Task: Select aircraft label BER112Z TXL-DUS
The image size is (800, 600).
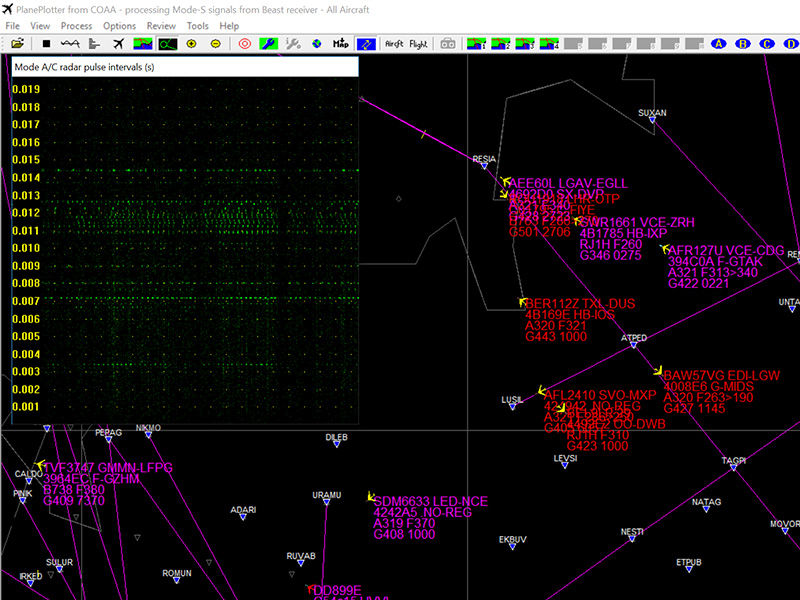Action: tap(580, 304)
